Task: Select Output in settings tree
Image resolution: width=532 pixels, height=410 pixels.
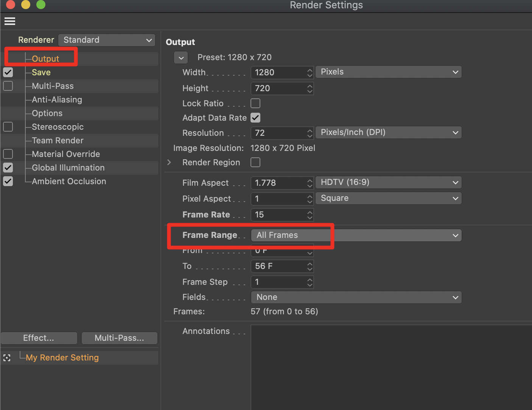Action: 45,59
